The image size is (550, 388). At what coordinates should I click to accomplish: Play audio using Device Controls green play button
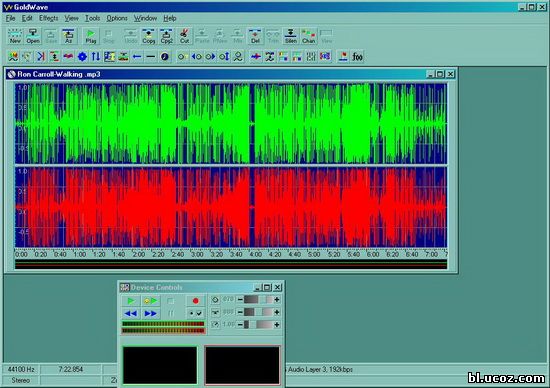click(x=130, y=301)
